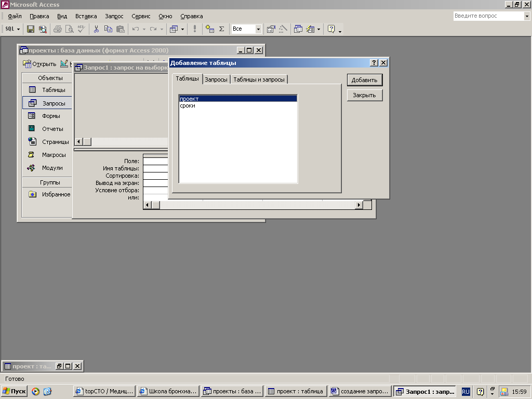This screenshot has width=532, height=399.
Task: Switch to the 'Таблицы и запросы' tab
Action: (259, 79)
